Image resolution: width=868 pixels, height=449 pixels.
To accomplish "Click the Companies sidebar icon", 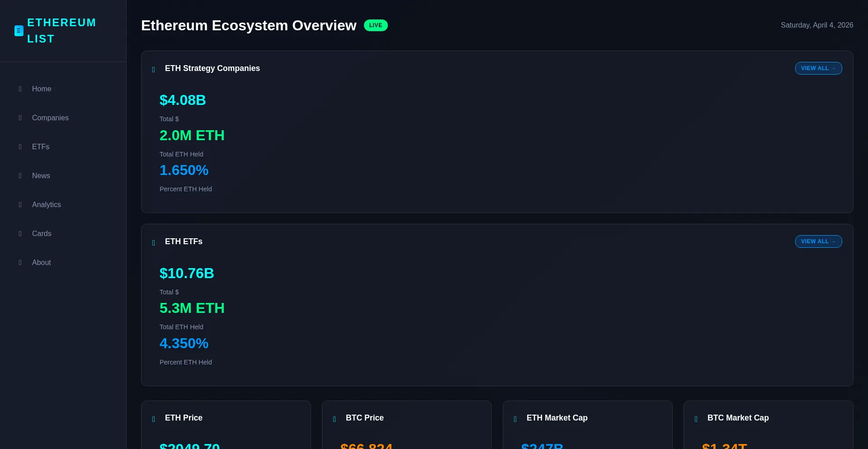I will point(20,118).
